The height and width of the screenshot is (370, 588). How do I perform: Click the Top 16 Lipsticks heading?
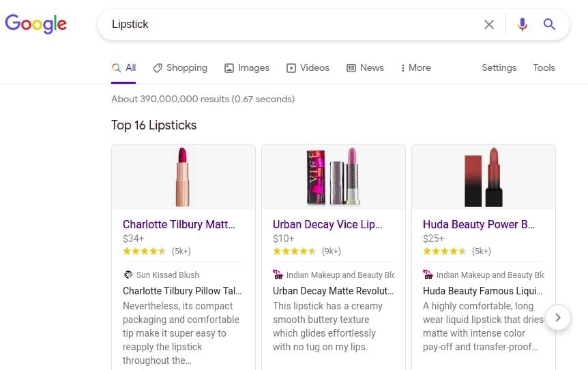[153, 125]
